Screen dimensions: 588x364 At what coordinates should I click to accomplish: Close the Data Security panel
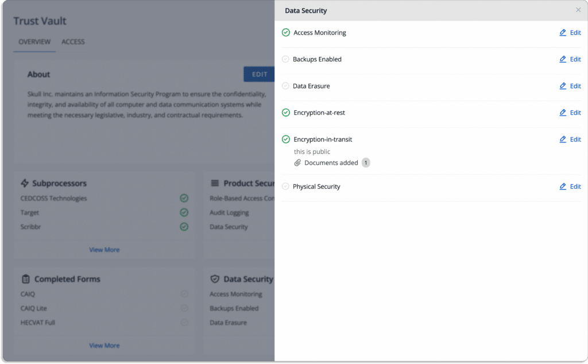tap(578, 10)
